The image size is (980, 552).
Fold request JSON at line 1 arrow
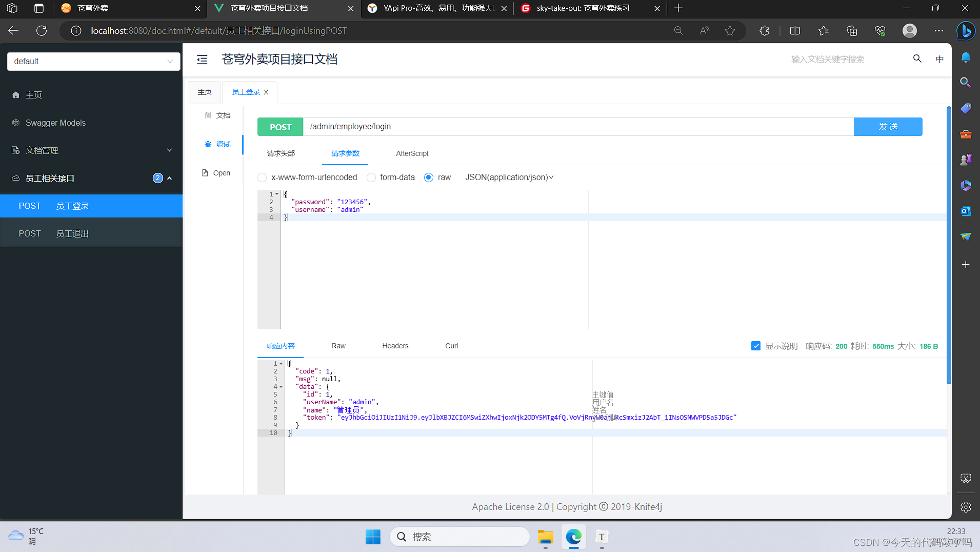[x=277, y=194]
